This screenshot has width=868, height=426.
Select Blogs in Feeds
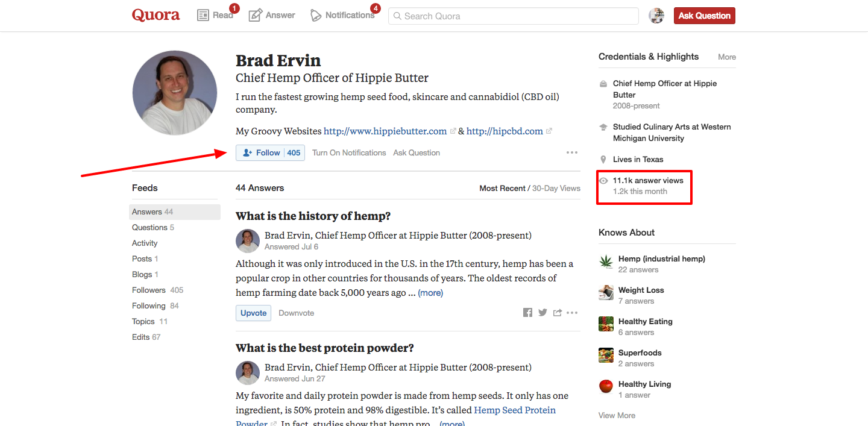(x=145, y=275)
